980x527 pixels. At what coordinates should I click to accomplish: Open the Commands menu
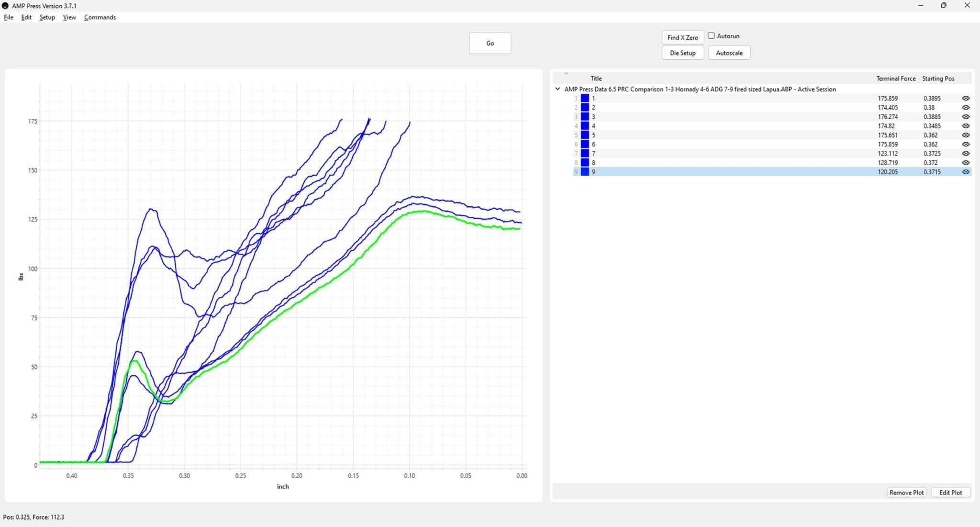[100, 17]
